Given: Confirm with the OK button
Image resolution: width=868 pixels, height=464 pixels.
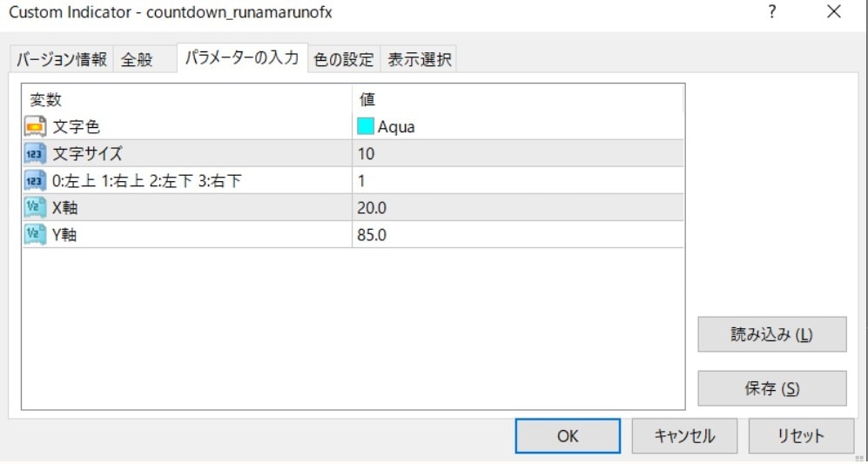Looking at the screenshot, I should pyautogui.click(x=568, y=436).
